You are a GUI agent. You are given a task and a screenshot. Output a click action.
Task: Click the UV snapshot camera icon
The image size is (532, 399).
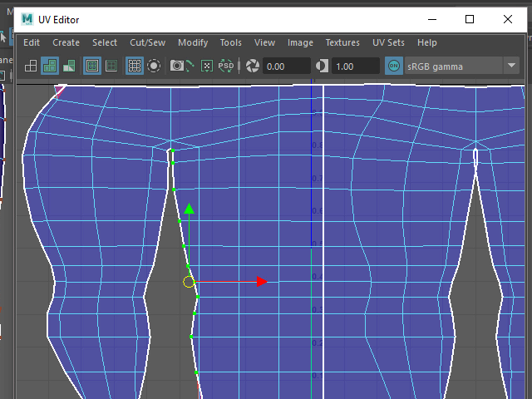(177, 66)
